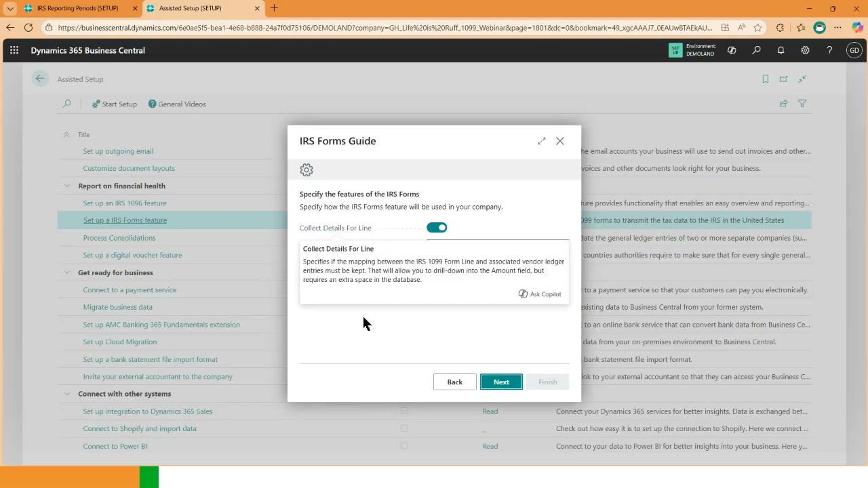Click the bookmark icon on Assisted Setup page

point(766,79)
